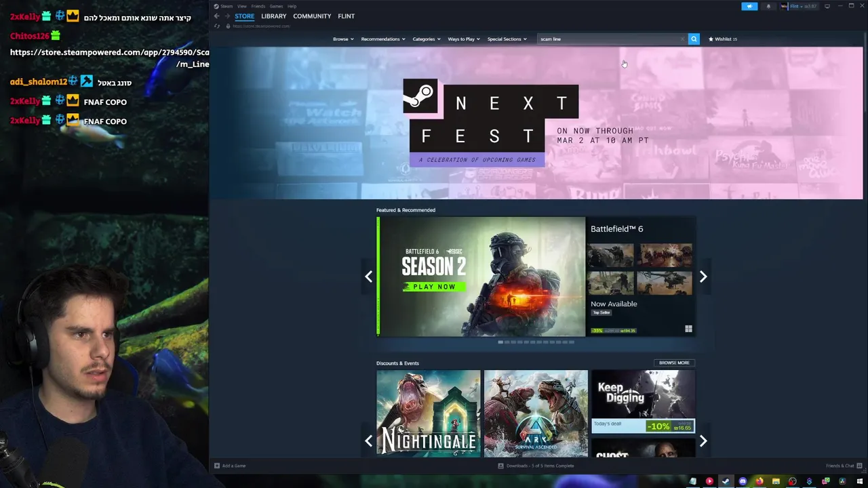868x488 pixels.
Task: Expand the Ways to Play dropdown
Action: tap(464, 39)
